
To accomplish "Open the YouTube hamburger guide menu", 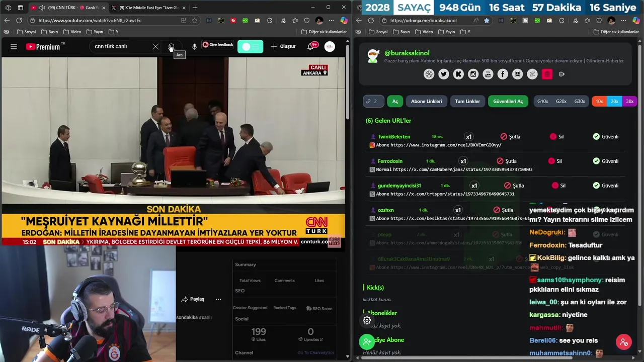I will click(14, 46).
